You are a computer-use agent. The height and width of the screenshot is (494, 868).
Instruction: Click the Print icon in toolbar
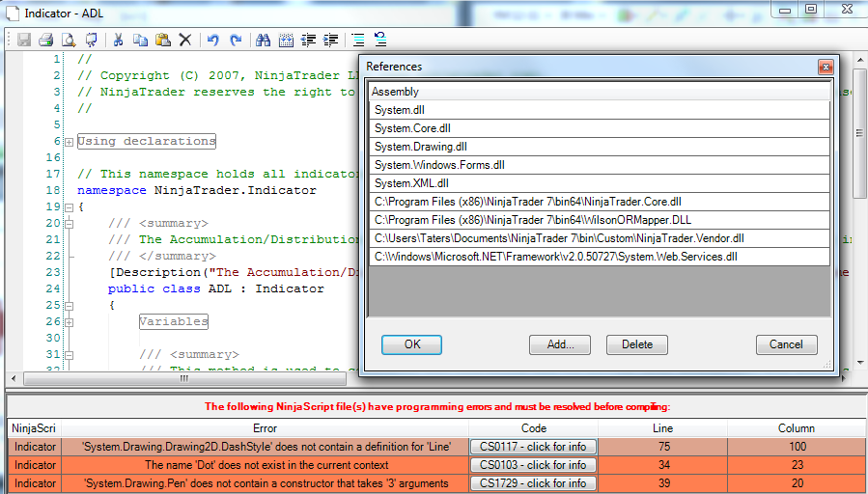coord(46,40)
